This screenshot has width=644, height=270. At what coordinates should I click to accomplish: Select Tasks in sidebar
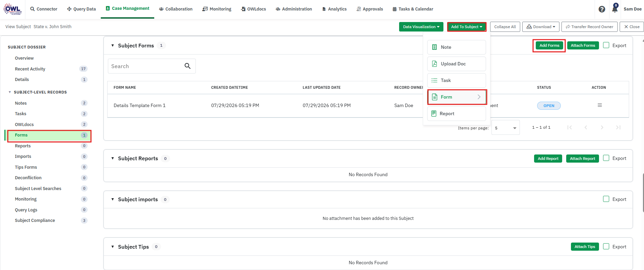[x=21, y=114]
